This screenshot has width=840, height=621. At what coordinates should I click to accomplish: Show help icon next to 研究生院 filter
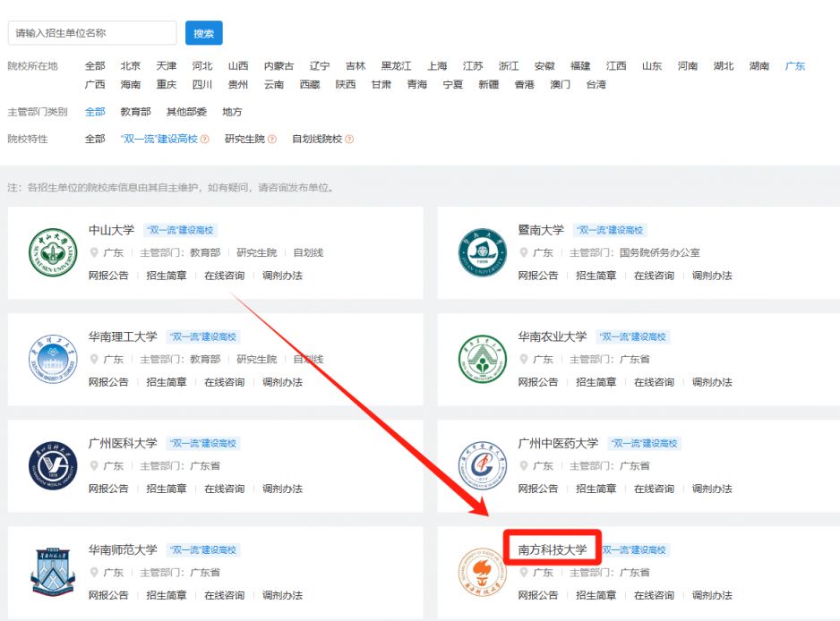coord(272,140)
